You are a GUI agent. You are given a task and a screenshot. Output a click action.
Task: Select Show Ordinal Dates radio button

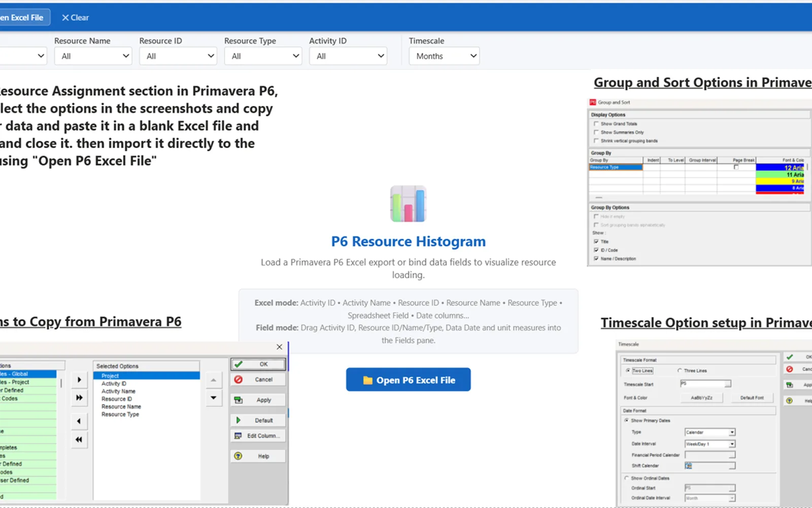click(627, 478)
